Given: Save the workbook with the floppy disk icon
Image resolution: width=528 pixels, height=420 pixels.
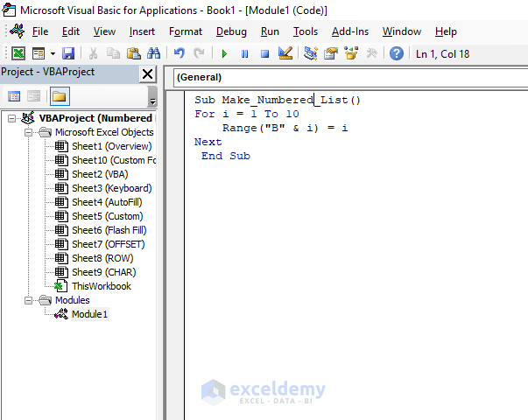Looking at the screenshot, I should 68,53.
